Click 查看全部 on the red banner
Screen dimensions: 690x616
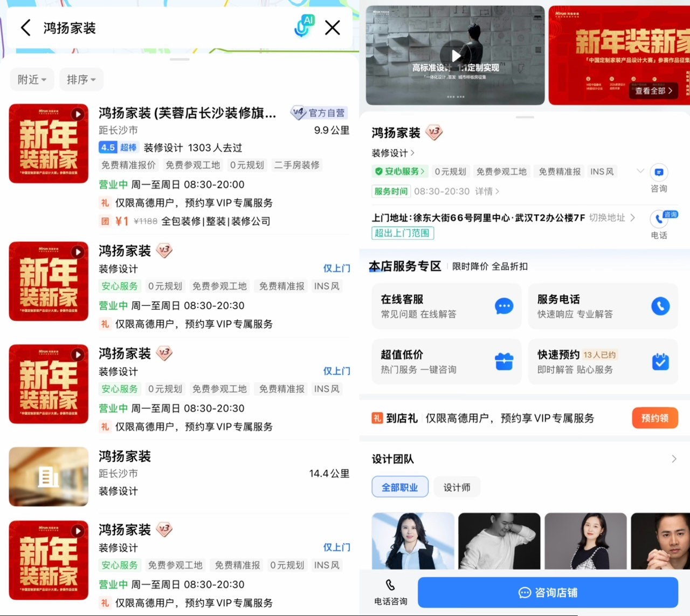pyautogui.click(x=653, y=91)
